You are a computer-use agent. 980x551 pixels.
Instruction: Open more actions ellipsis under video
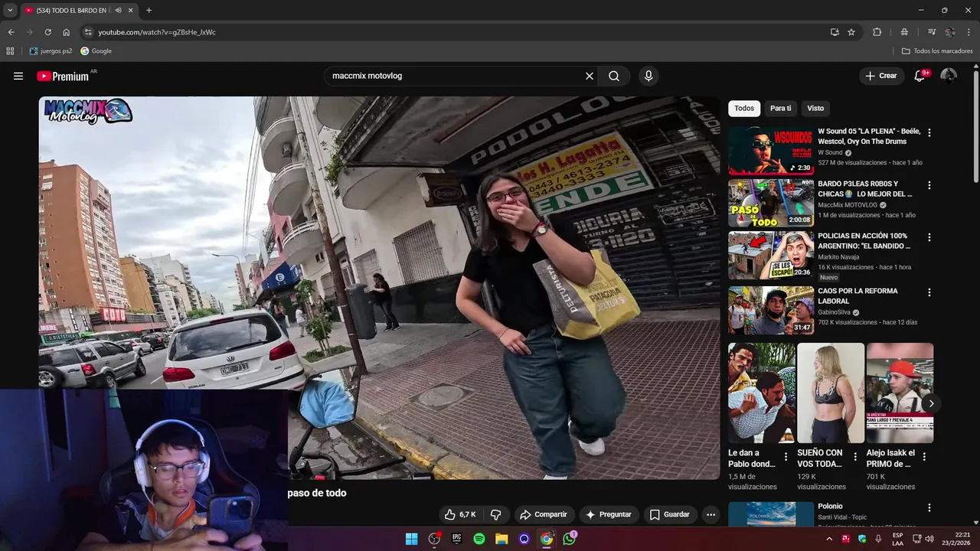tap(710, 514)
